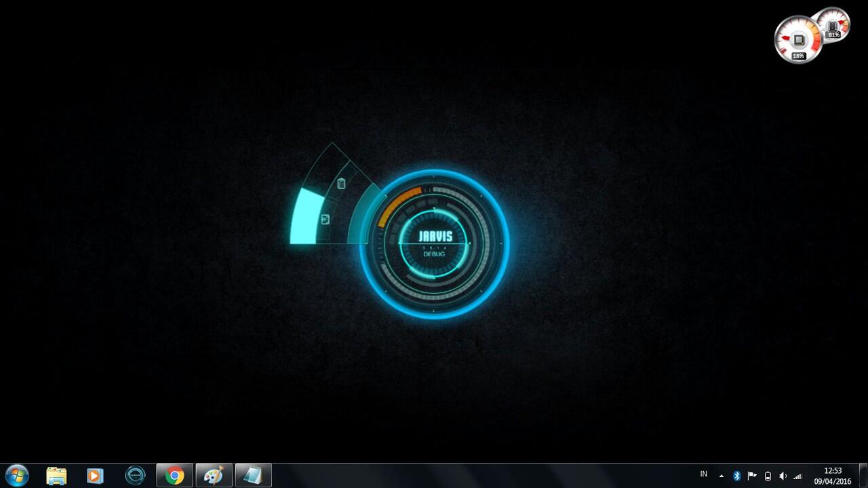Click the CPU meter gadget showing 18%
The width and height of the screenshot is (868, 488).
798,40
